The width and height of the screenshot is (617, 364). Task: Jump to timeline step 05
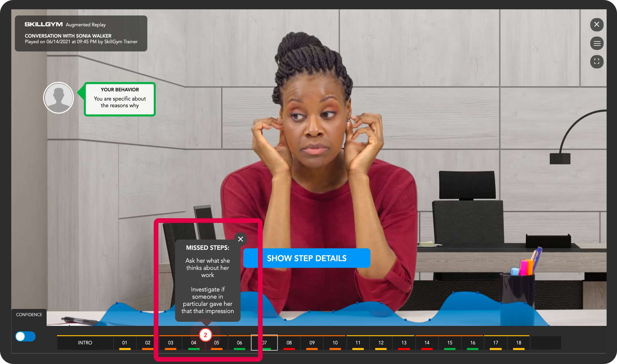point(217,343)
